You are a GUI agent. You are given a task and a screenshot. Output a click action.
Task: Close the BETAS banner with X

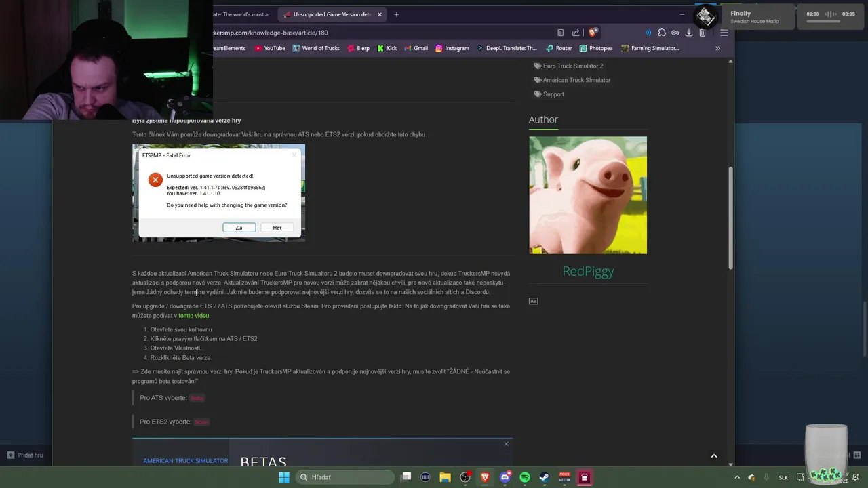[506, 444]
